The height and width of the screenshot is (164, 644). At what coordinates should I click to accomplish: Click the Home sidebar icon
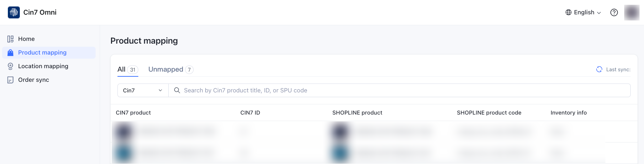click(x=11, y=39)
